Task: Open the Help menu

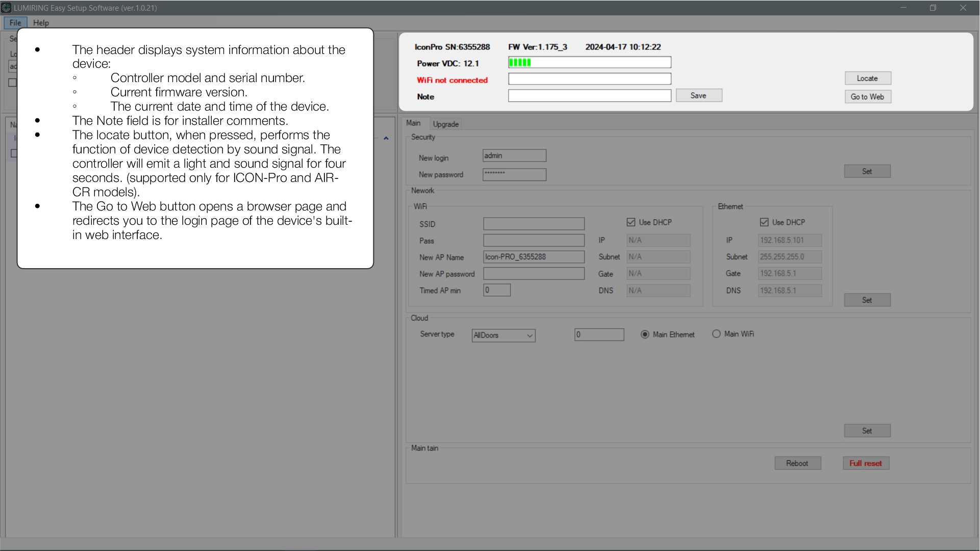Action: coord(41,22)
